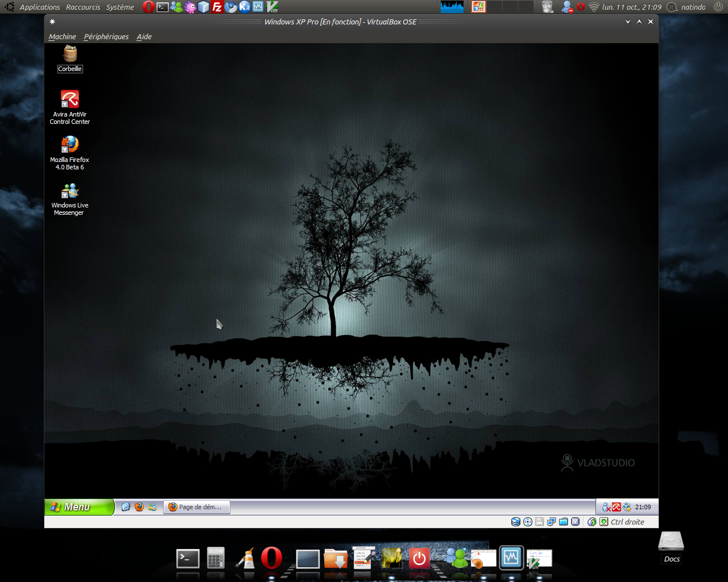Viewport: 728px width, 582px height.
Task: Click VirtualBox floppy disk status icon
Action: point(539,522)
